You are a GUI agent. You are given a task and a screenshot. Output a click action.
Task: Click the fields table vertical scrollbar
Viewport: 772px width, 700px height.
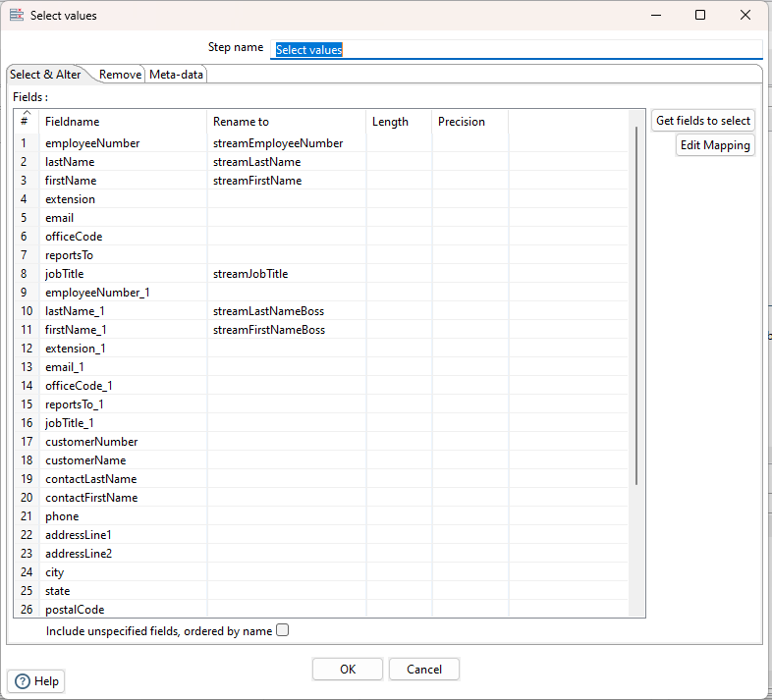637,304
